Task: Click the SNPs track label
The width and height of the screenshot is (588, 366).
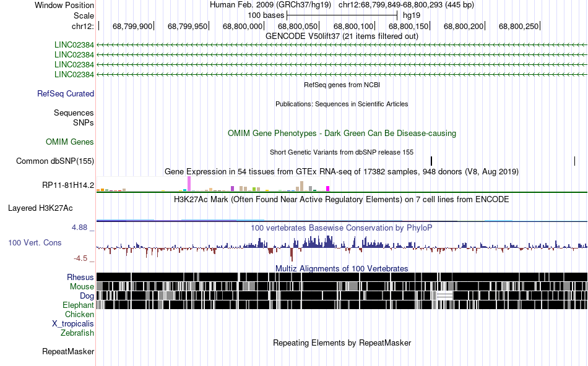Action: click(x=84, y=122)
